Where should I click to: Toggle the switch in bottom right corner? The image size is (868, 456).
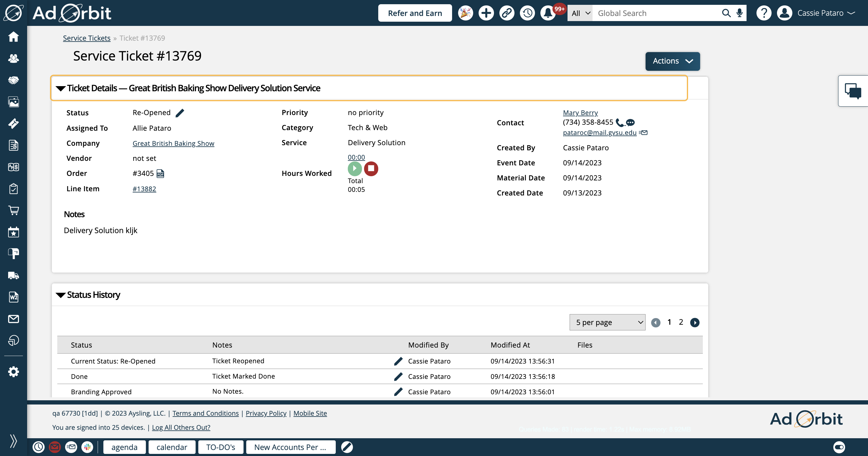(839, 447)
